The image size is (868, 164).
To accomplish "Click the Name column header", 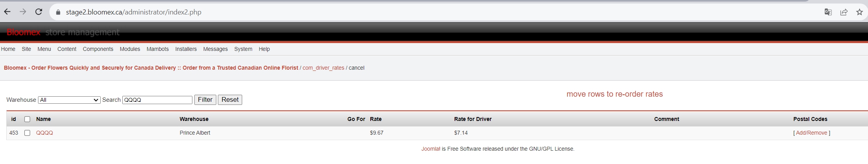I will [43, 119].
